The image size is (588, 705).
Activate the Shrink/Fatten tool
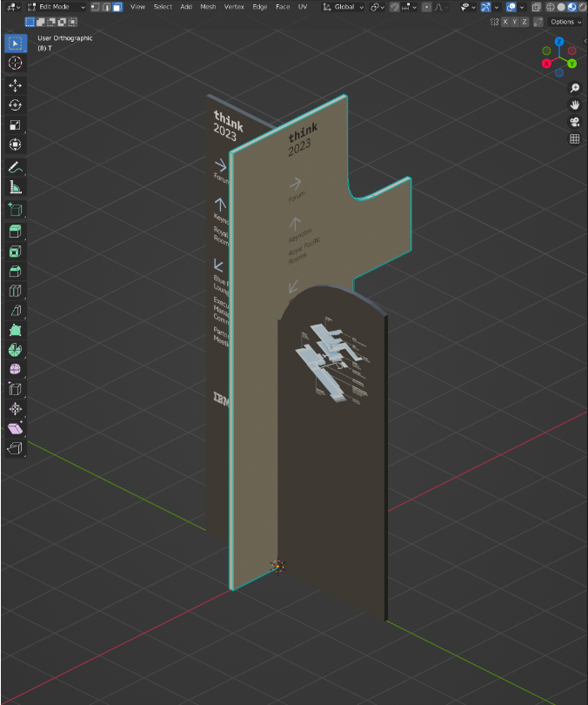[x=16, y=409]
